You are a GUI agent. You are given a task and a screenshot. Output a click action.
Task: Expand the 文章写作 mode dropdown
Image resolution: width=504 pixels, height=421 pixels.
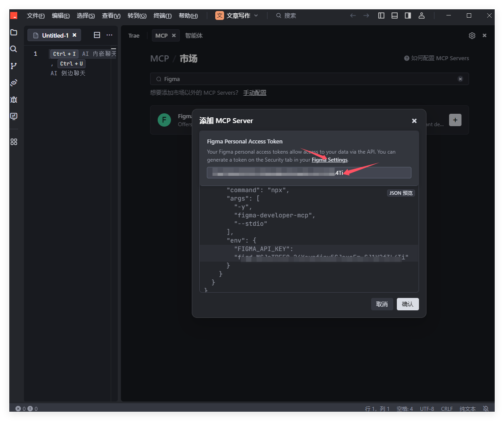point(256,15)
